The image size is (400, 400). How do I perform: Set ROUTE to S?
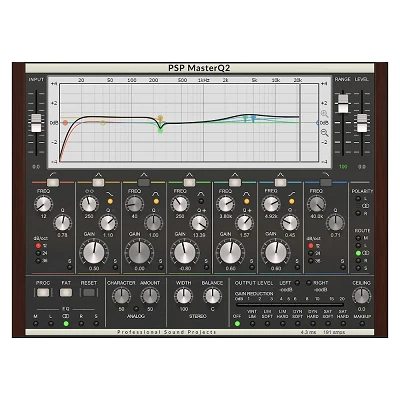tap(358, 268)
